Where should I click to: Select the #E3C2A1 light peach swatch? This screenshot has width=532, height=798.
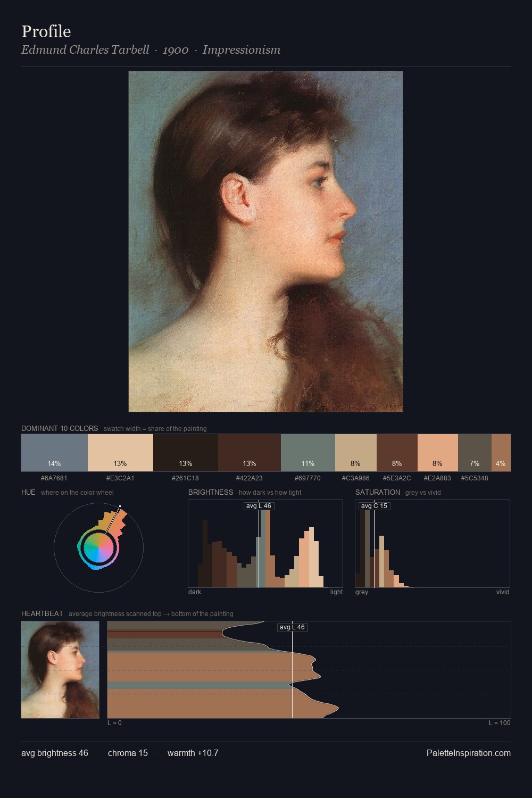tap(120, 453)
